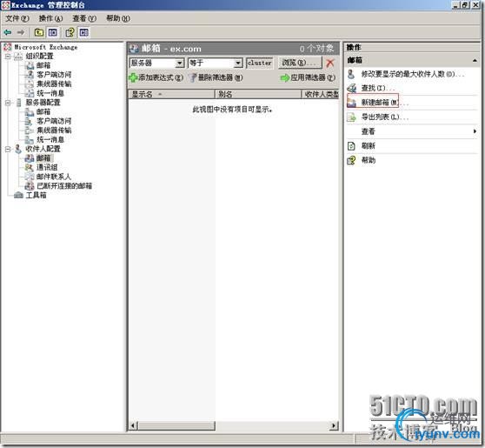The height and width of the screenshot is (448, 485).
Task: Click the Forward arrow toolbar icon
Action: pos(20,32)
